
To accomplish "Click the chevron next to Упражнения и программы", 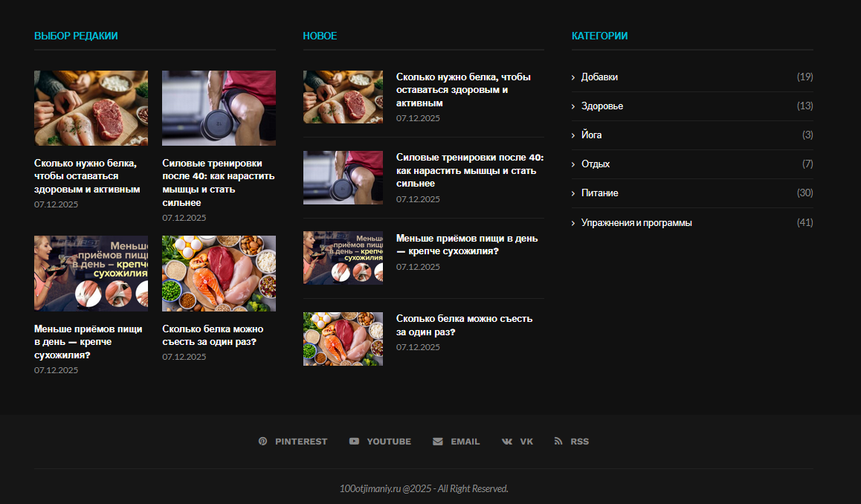I will [573, 223].
